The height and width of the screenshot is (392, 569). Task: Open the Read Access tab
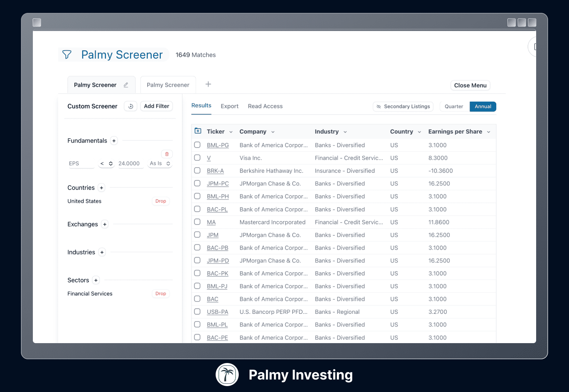pos(265,106)
